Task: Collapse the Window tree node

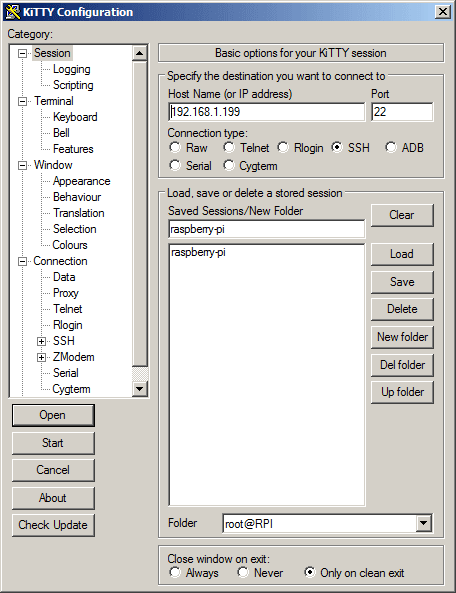Action: tap(23, 165)
